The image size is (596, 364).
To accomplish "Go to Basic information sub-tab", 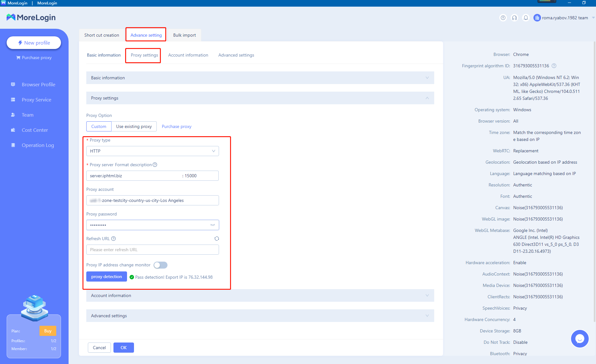I will (104, 55).
